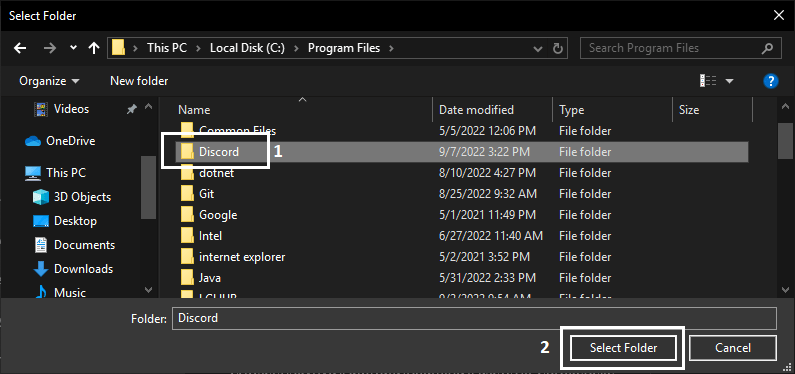Open the help question mark icon
The height and width of the screenshot is (374, 795).
tap(770, 81)
